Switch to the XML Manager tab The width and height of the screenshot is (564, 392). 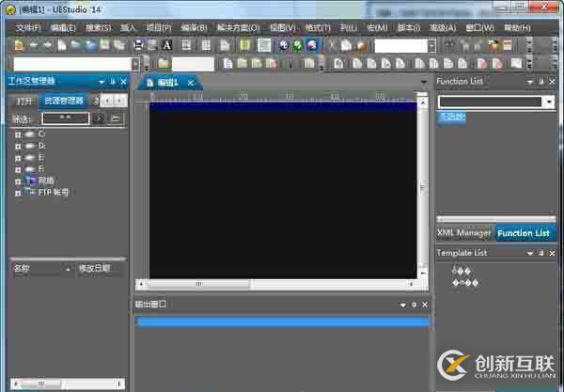pyautogui.click(x=463, y=233)
